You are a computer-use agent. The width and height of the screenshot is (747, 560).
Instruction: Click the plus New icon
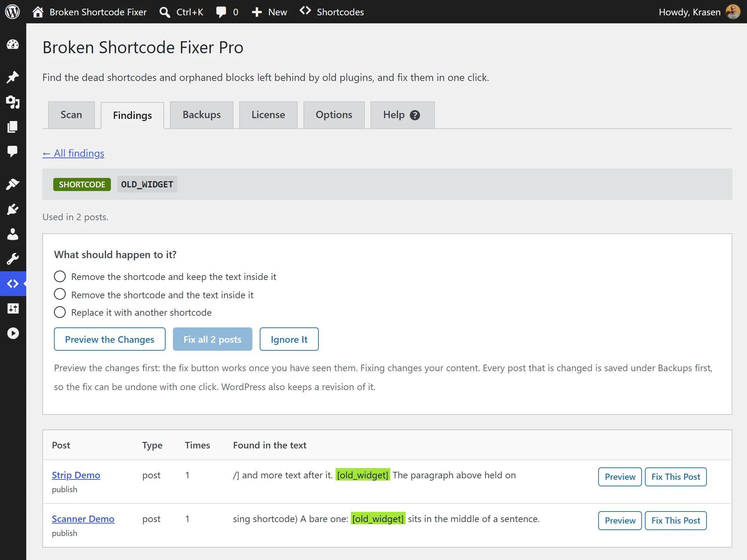click(x=257, y=12)
